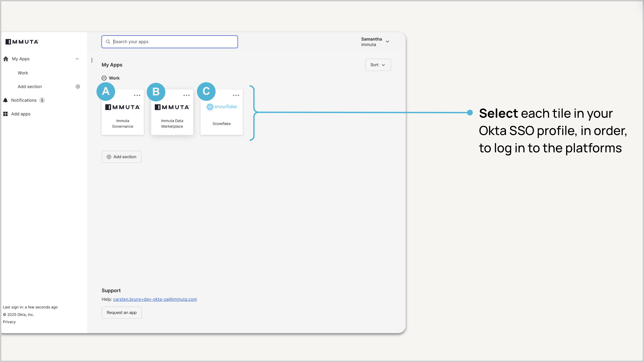Open three-dot menu on Immuta Governance tile
This screenshot has height=362, width=644.
137,95
